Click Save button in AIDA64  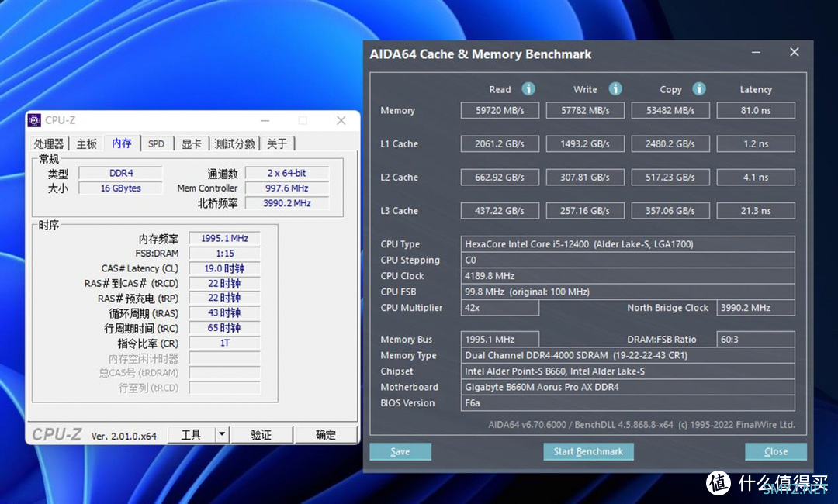point(400,452)
